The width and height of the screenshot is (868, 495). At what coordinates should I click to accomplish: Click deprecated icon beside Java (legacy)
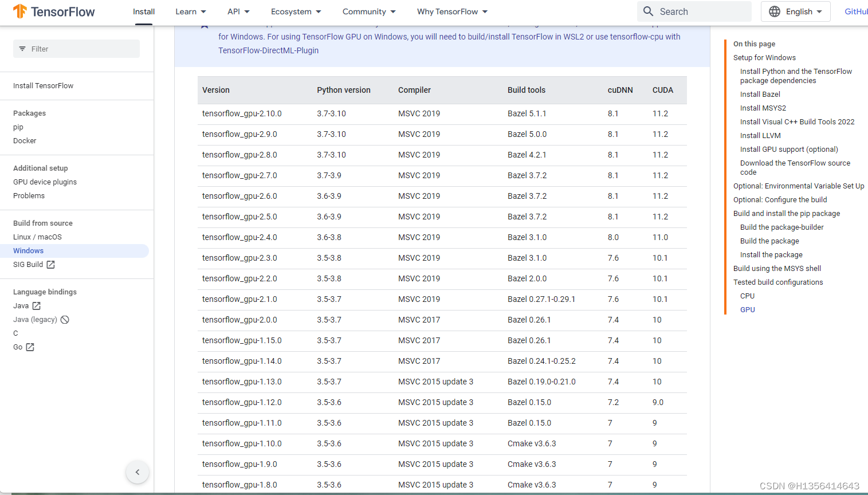point(65,320)
